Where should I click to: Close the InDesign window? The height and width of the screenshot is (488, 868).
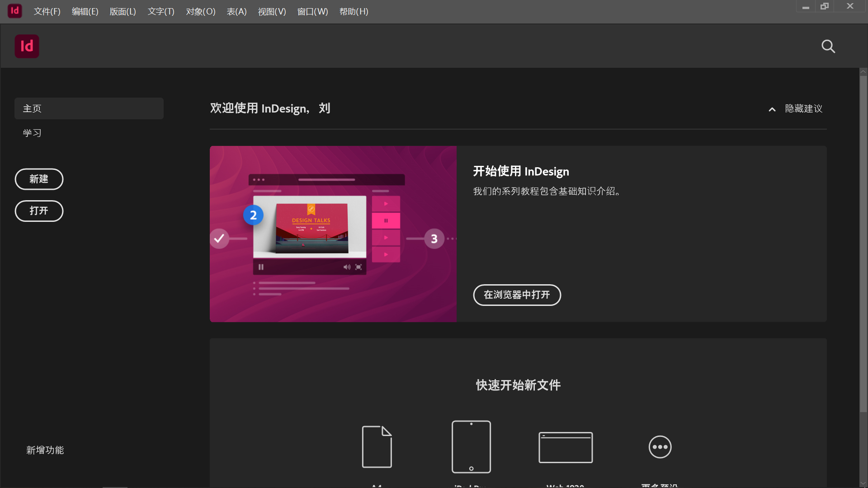pyautogui.click(x=850, y=6)
